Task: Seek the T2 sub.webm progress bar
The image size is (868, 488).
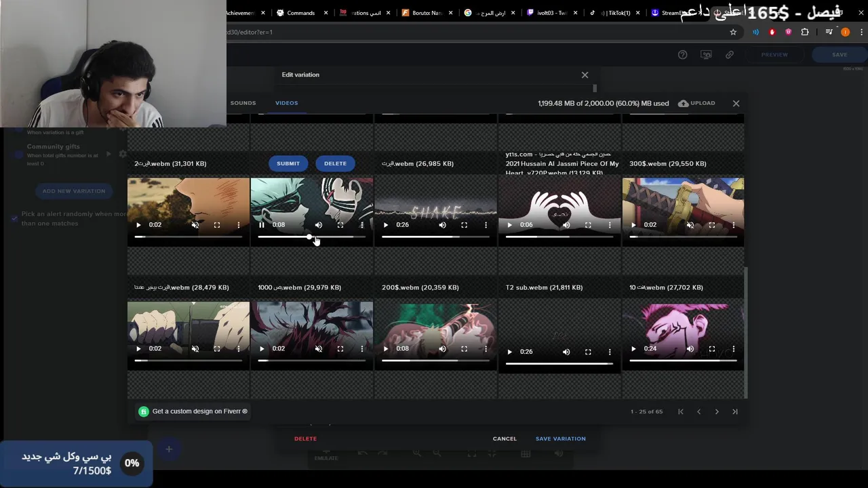Action: coord(559,364)
